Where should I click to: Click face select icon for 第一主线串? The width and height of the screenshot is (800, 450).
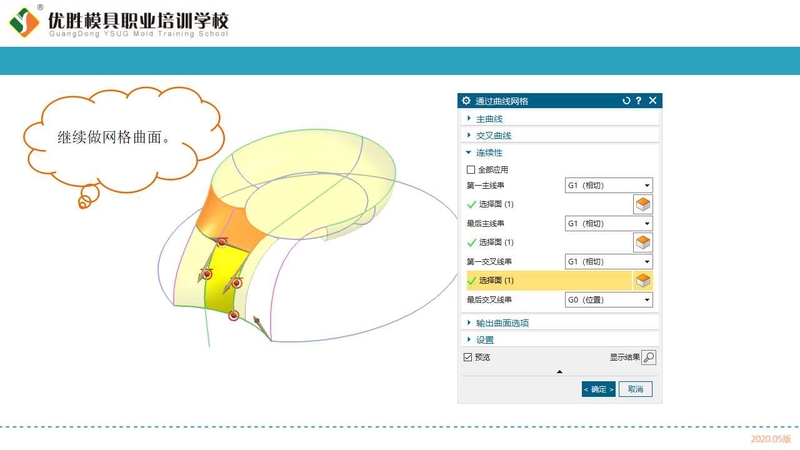[643, 204]
